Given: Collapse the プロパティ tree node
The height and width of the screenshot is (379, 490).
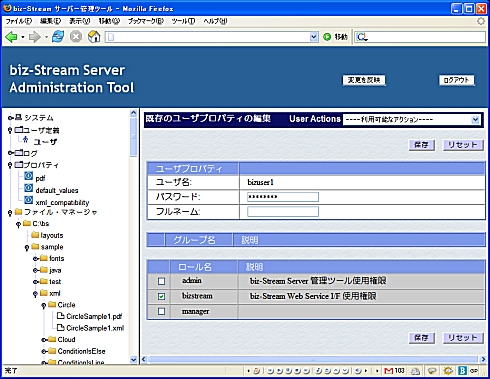Looking at the screenshot, I should click(x=10, y=165).
